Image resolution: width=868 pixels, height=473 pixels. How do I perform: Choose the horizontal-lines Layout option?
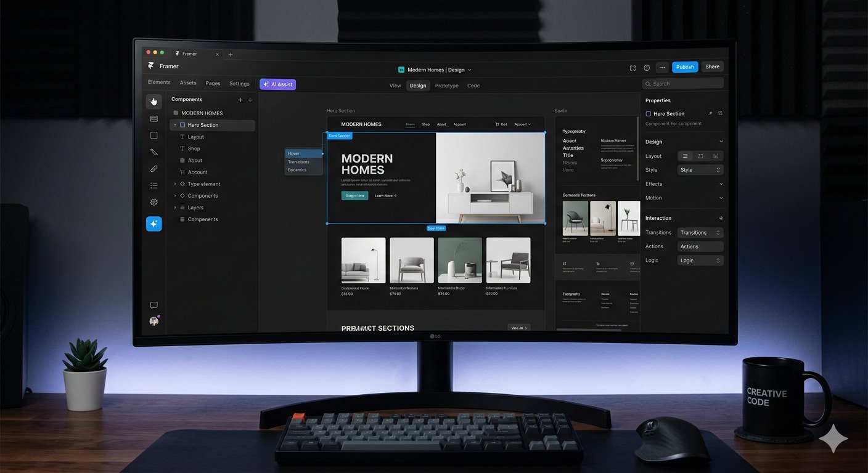[x=686, y=156]
